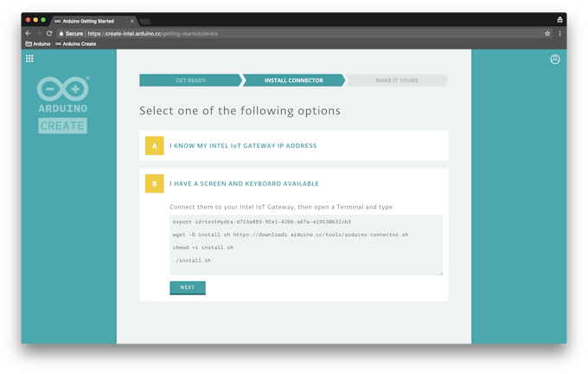
Task: Open a new browser tab
Action: point(145,22)
